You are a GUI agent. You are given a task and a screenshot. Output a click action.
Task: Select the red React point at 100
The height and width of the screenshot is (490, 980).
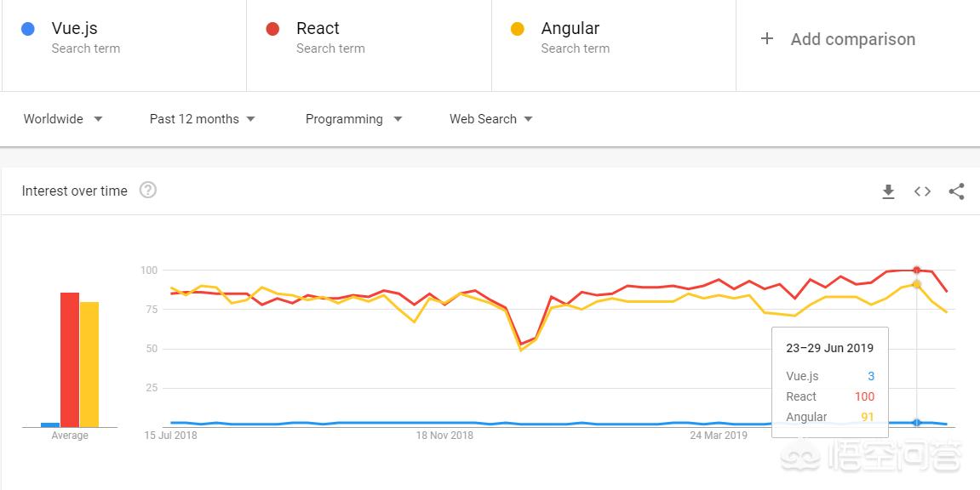[917, 271]
